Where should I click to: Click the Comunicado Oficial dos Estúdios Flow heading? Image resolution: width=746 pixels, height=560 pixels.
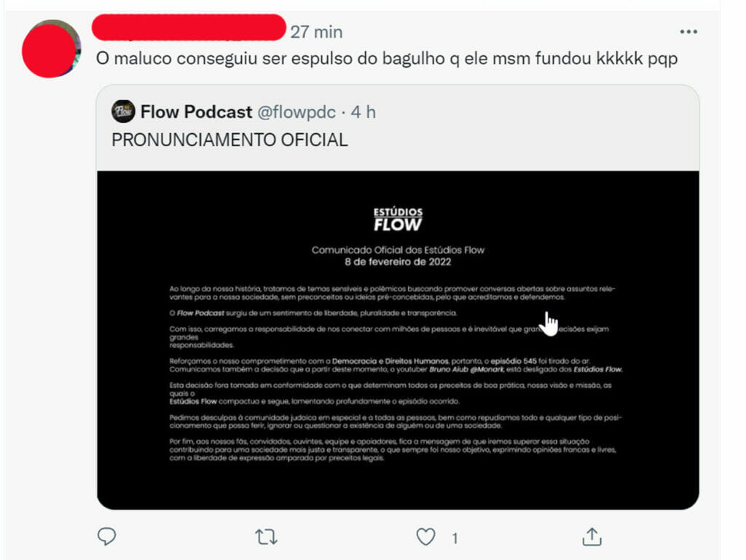tap(398, 250)
